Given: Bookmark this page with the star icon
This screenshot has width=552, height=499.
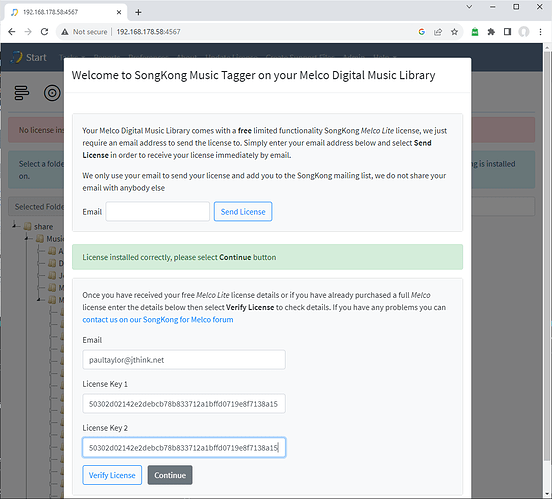Looking at the screenshot, I should (454, 32).
